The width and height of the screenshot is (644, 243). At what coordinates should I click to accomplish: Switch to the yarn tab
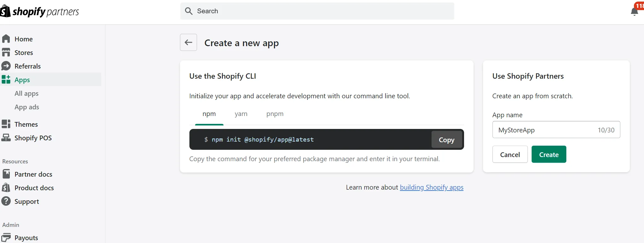coord(241,114)
